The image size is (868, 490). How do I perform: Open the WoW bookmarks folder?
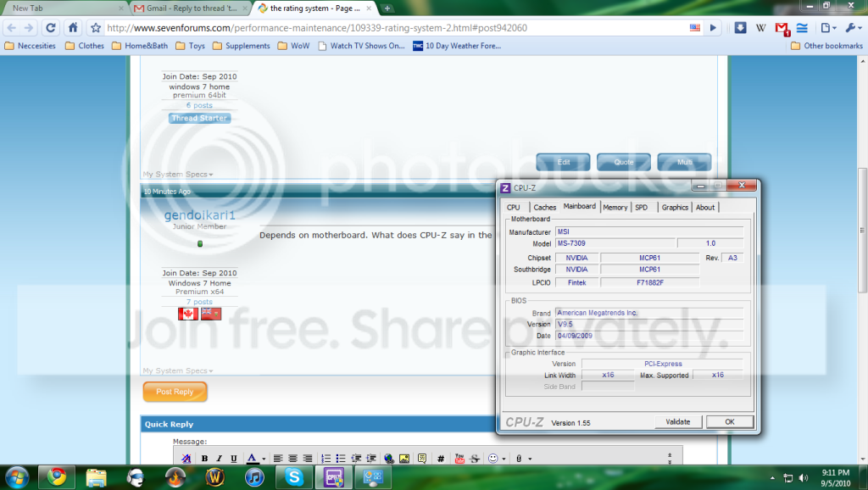coord(293,46)
